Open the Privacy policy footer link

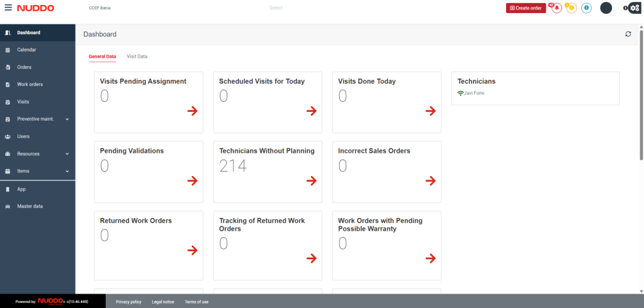pyautogui.click(x=128, y=302)
